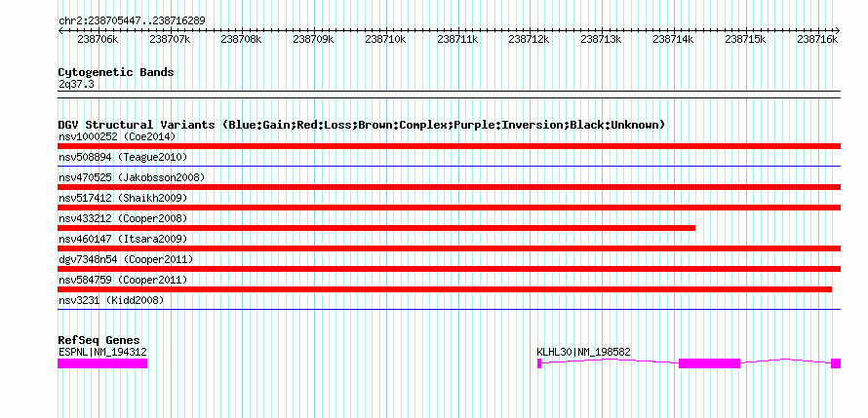The image size is (868, 418).
Task: Click the Cytogenetic Bands track title
Action: click(116, 72)
